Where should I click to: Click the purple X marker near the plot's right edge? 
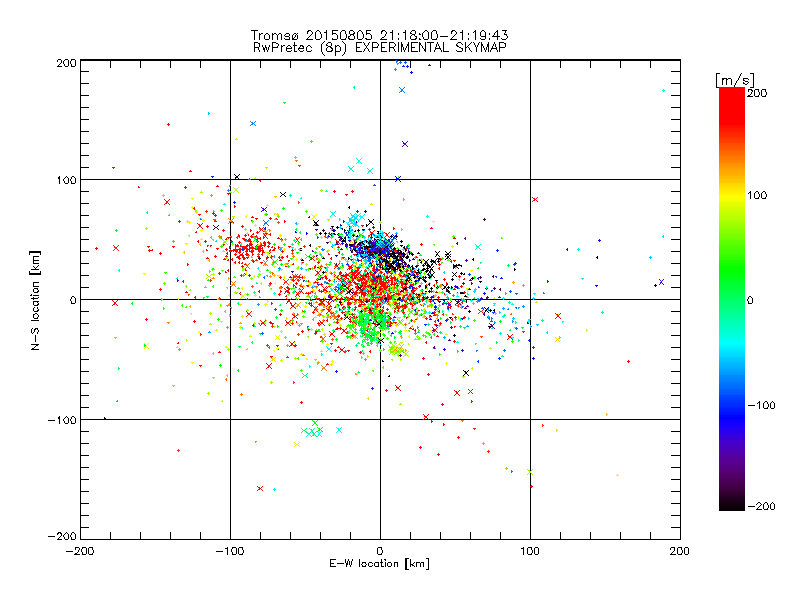(x=661, y=282)
